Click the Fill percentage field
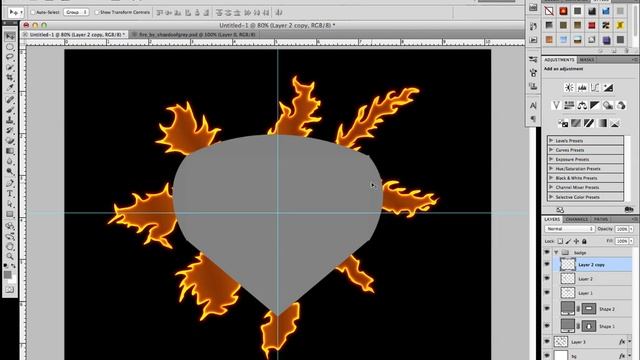Screen dimensions: 640x360 pos(622,241)
